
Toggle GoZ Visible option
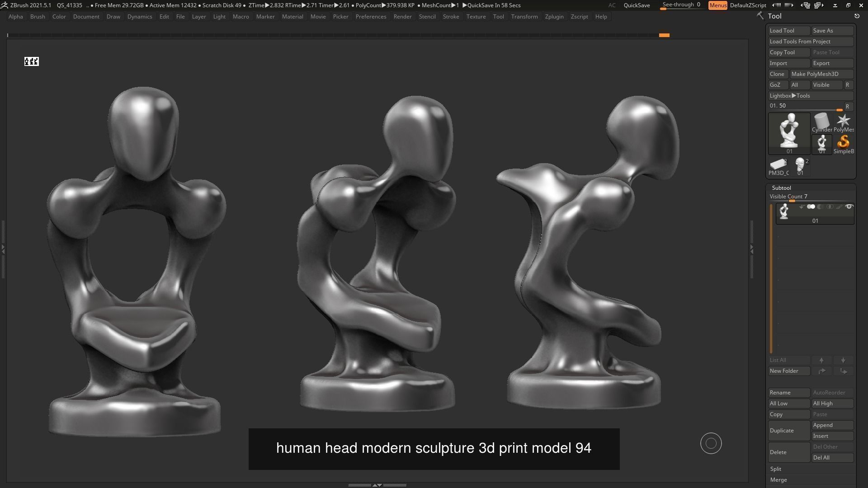pos(827,85)
